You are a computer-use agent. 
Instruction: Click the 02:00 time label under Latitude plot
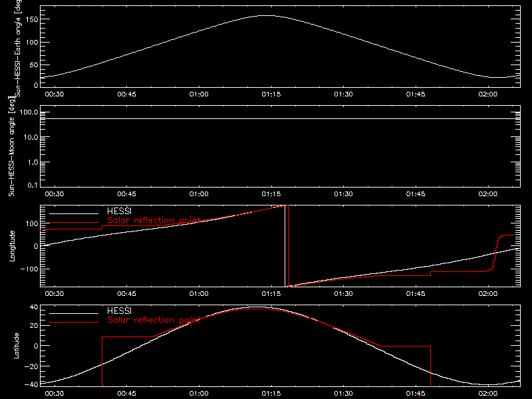[x=488, y=393]
